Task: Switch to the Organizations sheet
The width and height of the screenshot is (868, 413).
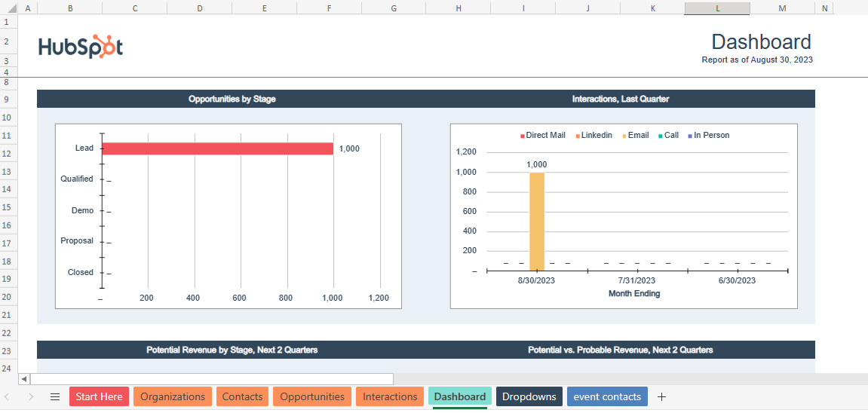Action: (x=173, y=397)
